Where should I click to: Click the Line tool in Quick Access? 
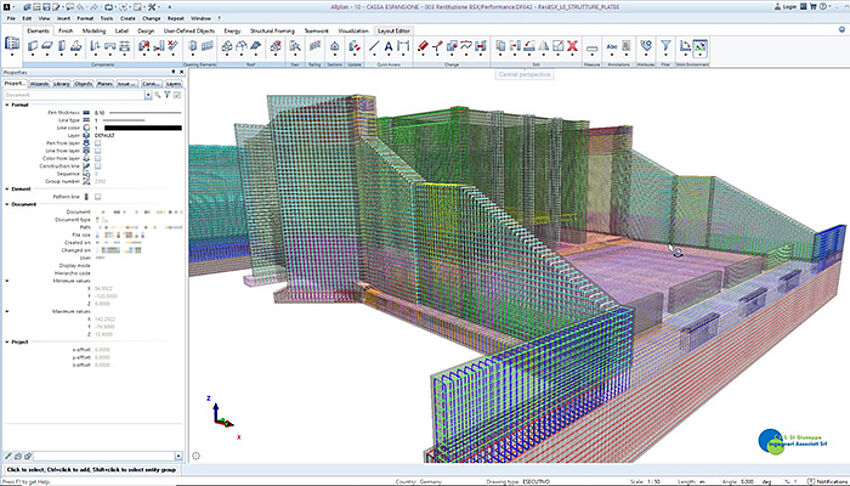coord(374,46)
